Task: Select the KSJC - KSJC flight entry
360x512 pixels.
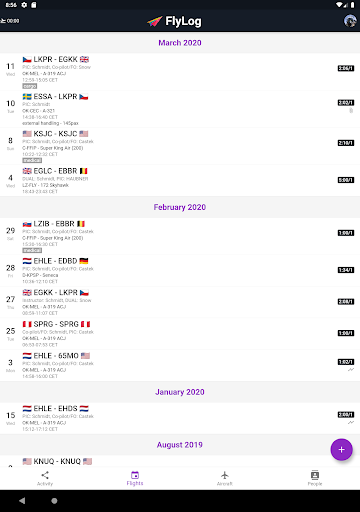Action: (x=180, y=146)
